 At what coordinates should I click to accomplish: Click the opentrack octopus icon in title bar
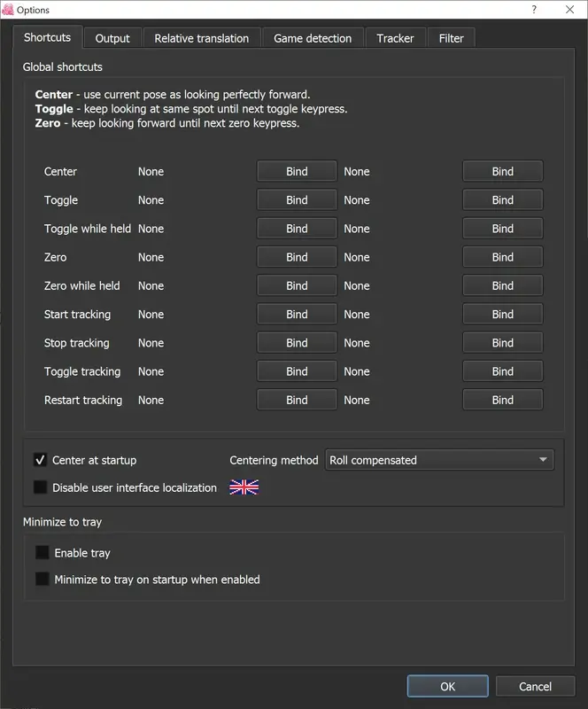[10, 10]
